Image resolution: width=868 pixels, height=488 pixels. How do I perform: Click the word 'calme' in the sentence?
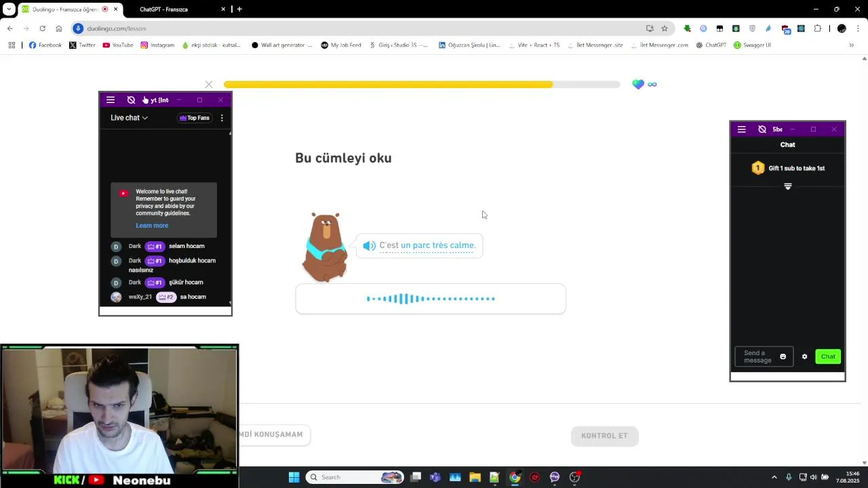(462, 245)
